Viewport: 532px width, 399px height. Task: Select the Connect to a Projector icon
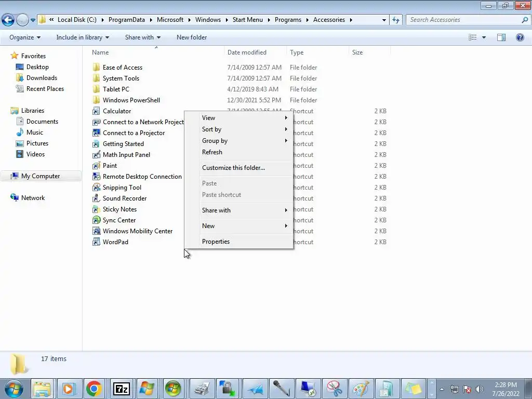[96, 132]
